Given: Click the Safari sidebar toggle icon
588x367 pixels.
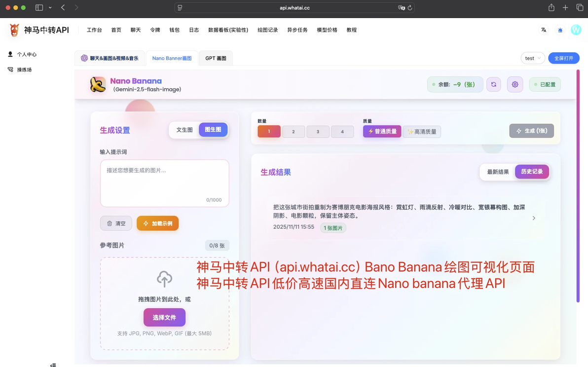Looking at the screenshot, I should [39, 7].
